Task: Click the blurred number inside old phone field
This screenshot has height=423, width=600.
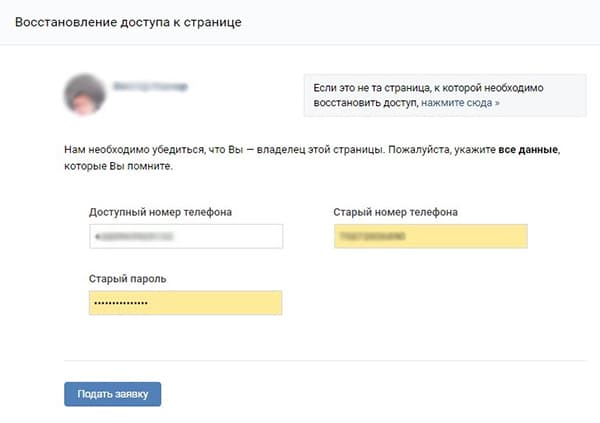Action: [372, 236]
